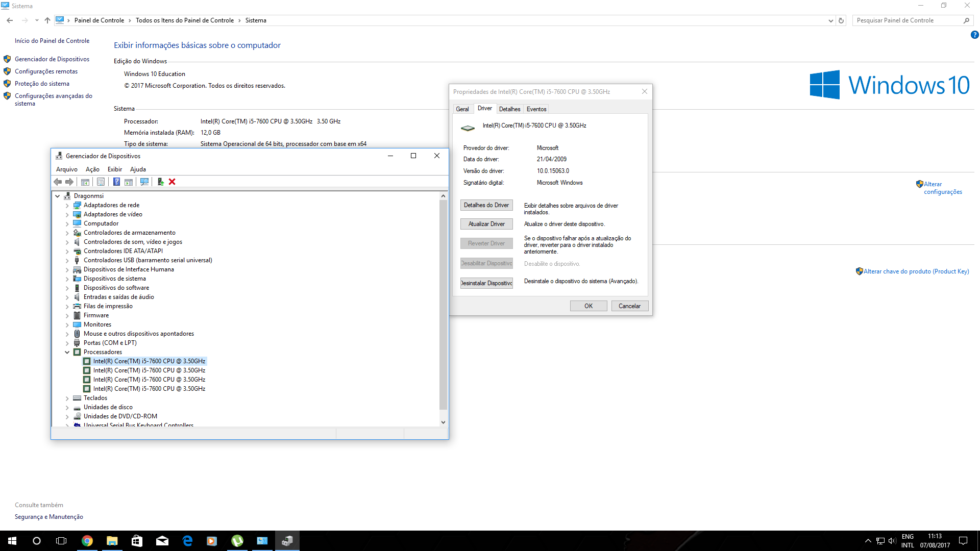This screenshot has height=551, width=980.
Task: Open the Ação menu
Action: pos(92,169)
